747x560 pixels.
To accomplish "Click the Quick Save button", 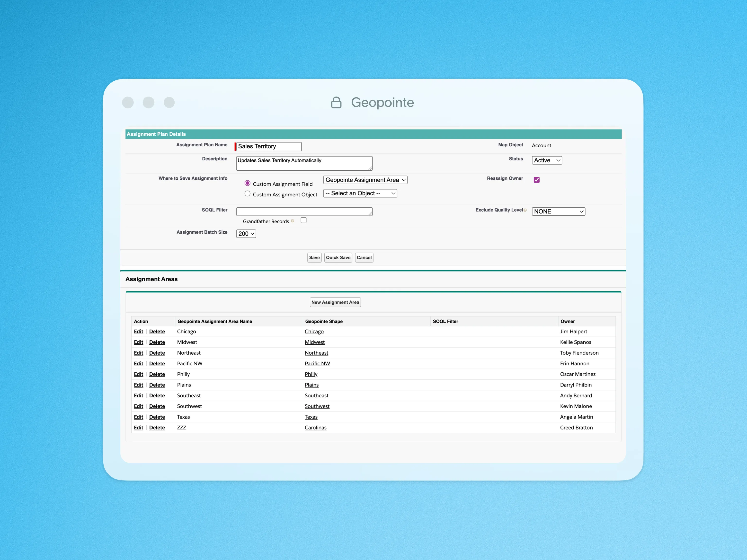I will 338,258.
